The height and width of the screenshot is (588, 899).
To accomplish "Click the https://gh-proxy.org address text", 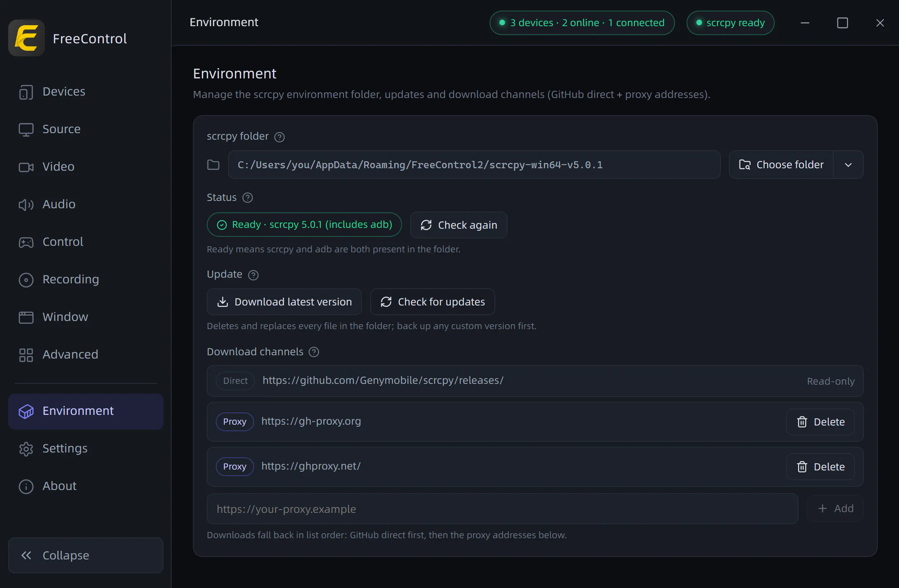I will coord(311,421).
